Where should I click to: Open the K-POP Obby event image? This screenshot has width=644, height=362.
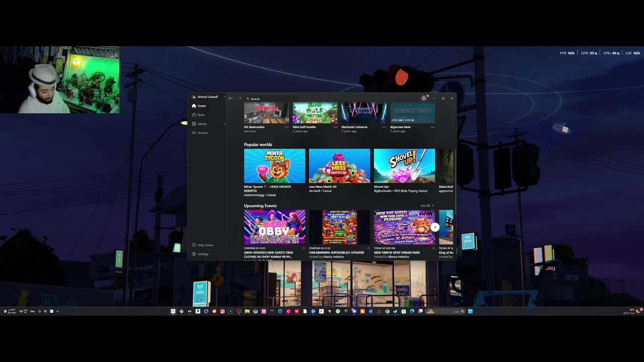pyautogui.click(x=275, y=227)
